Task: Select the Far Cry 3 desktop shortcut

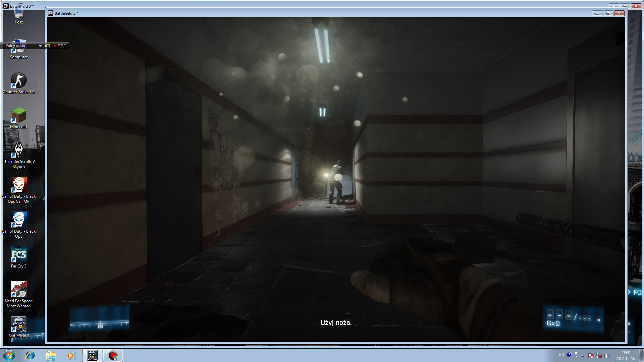Action: tap(19, 257)
